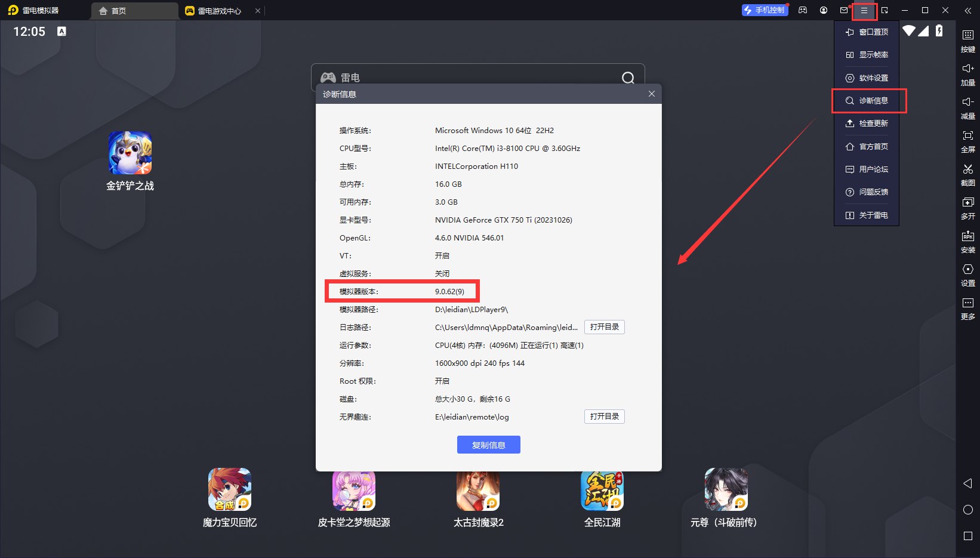Click 打开目录 next to 日志路径
This screenshot has width=980, height=558.
[605, 327]
